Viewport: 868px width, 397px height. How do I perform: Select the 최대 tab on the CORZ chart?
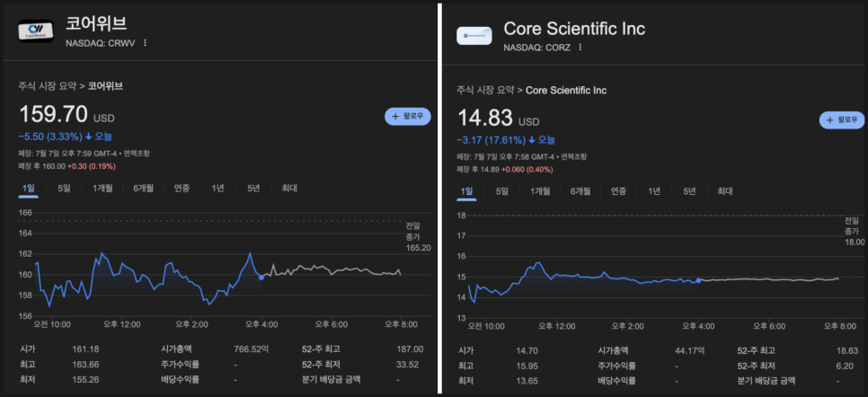[x=725, y=191]
